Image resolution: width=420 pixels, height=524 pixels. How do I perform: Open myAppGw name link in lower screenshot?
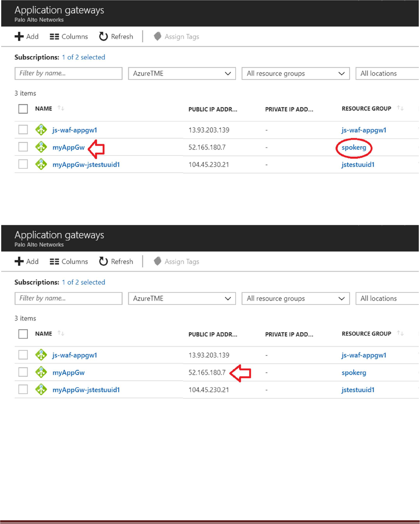(69, 373)
